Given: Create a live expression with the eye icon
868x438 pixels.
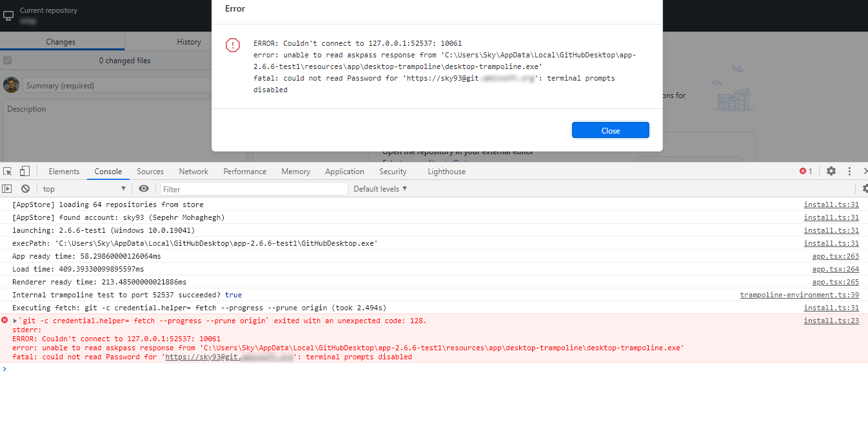Looking at the screenshot, I should click(143, 188).
